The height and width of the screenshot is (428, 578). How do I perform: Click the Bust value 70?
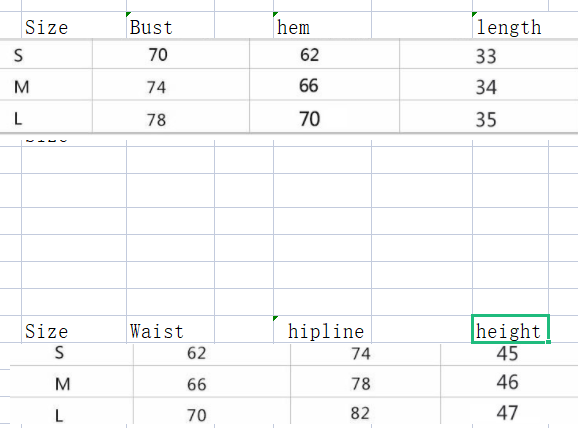click(158, 55)
